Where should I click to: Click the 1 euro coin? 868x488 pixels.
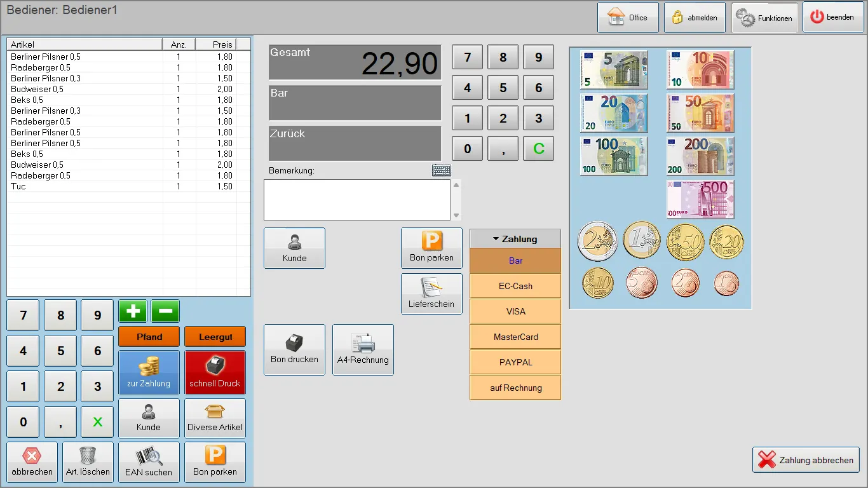coord(642,240)
